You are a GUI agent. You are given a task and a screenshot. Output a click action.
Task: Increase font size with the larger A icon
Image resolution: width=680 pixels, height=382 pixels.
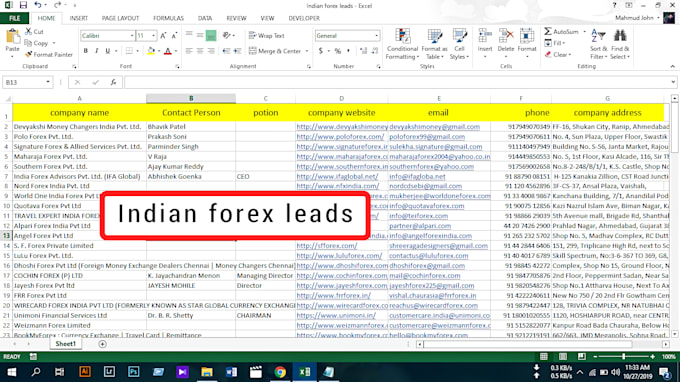pyautogui.click(x=163, y=36)
